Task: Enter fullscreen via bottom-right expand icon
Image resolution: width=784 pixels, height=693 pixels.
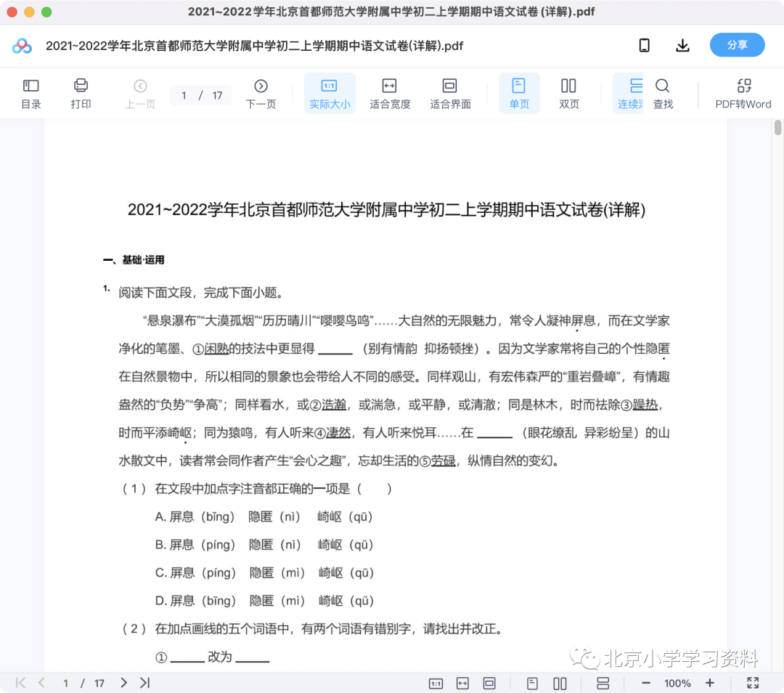Action: tap(753, 683)
